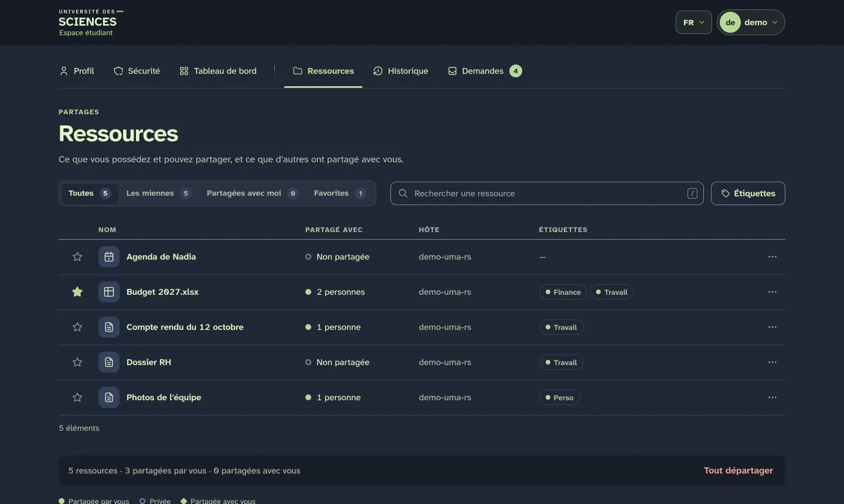Star the Photos de l'équipe resource
The width and height of the screenshot is (844, 504).
77,397
